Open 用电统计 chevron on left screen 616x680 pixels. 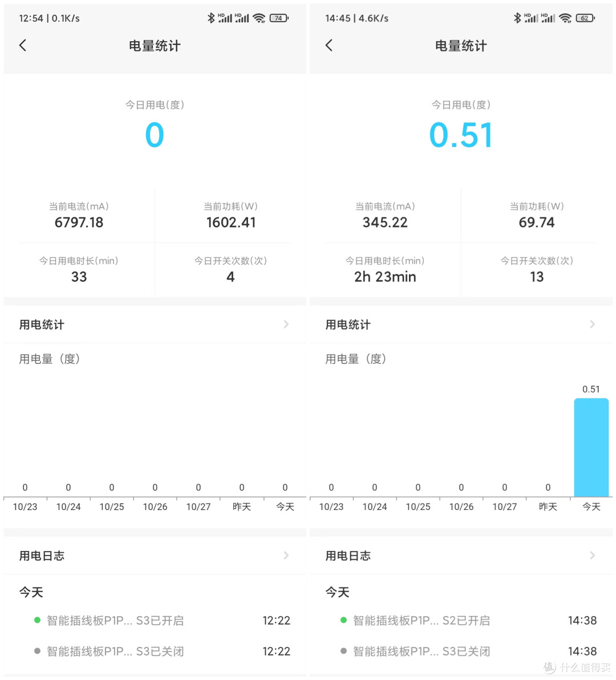286,324
